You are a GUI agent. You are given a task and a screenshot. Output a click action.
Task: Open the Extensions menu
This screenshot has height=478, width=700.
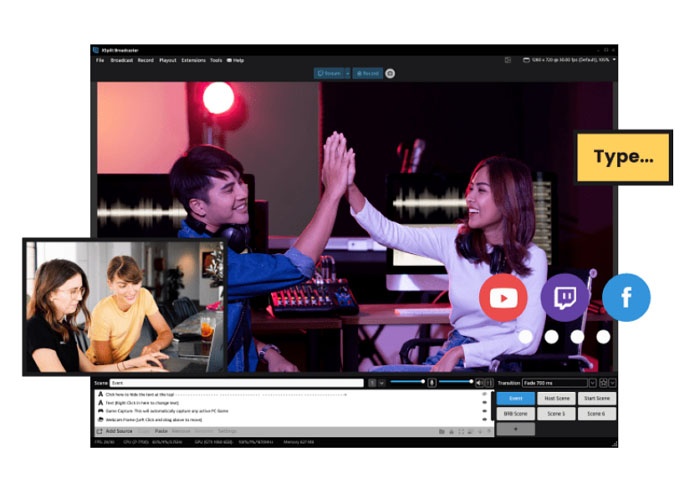tap(193, 60)
